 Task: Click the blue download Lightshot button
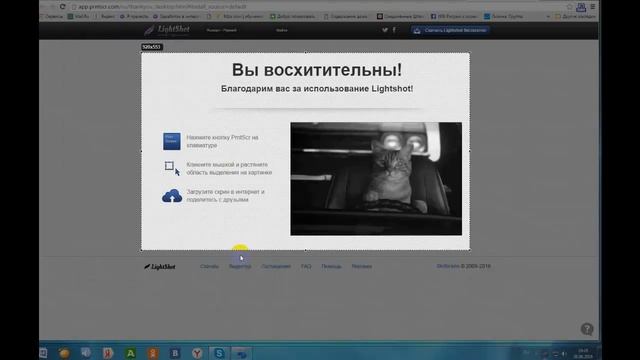(450, 30)
